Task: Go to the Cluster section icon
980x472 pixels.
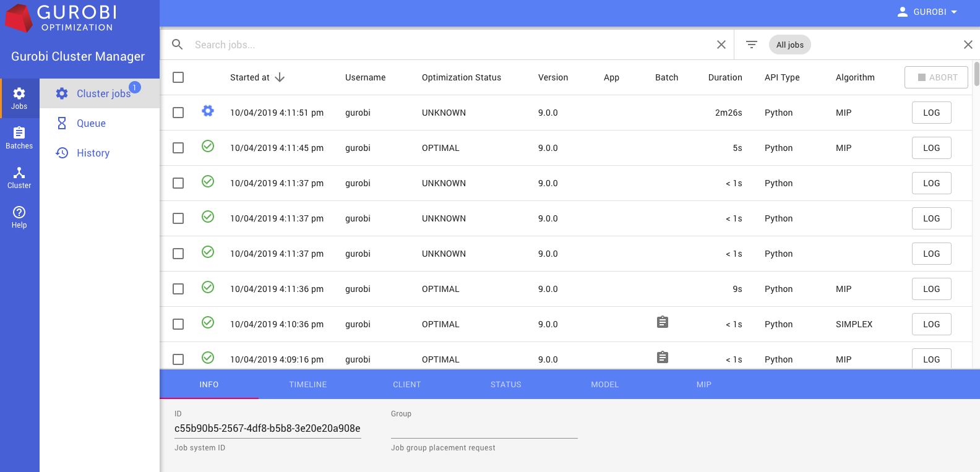Action: [x=19, y=173]
